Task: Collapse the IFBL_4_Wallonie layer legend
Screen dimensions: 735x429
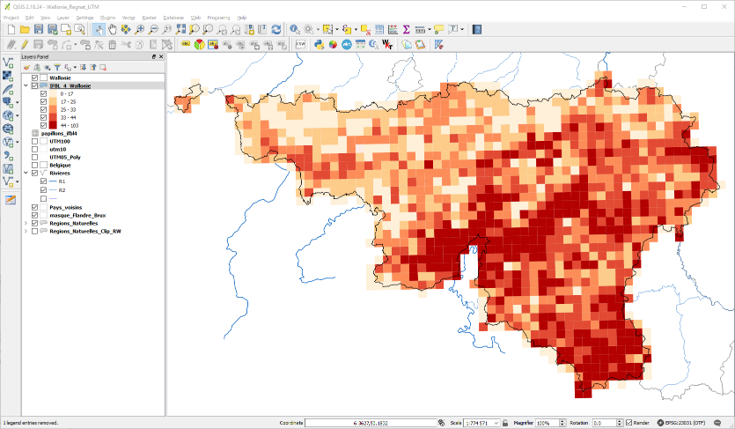Action: pyautogui.click(x=26, y=86)
